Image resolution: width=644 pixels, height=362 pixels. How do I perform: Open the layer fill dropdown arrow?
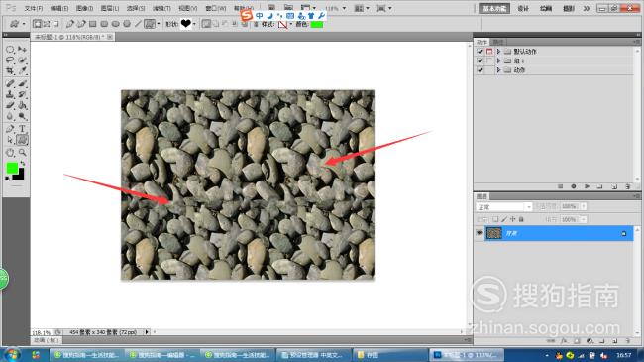pyautogui.click(x=584, y=219)
